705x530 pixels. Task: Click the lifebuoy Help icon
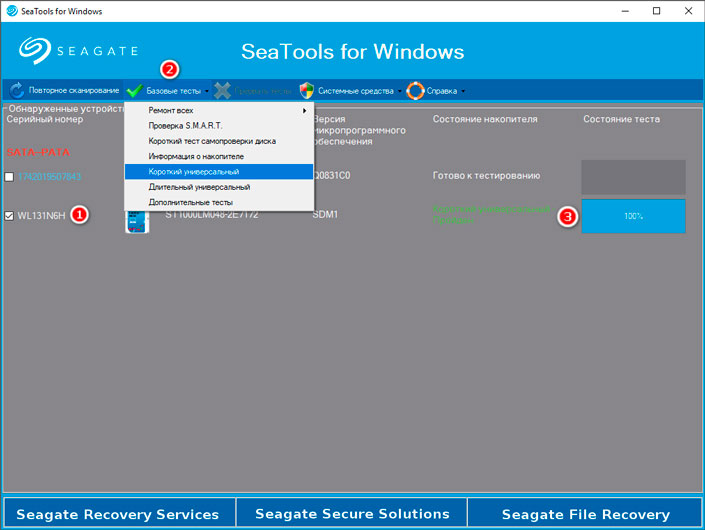coord(415,90)
